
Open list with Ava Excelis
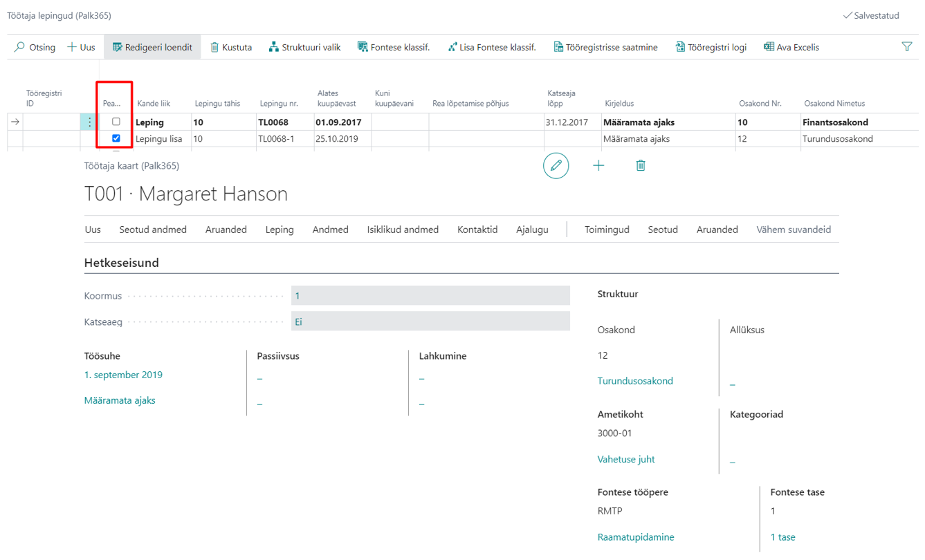click(x=791, y=47)
